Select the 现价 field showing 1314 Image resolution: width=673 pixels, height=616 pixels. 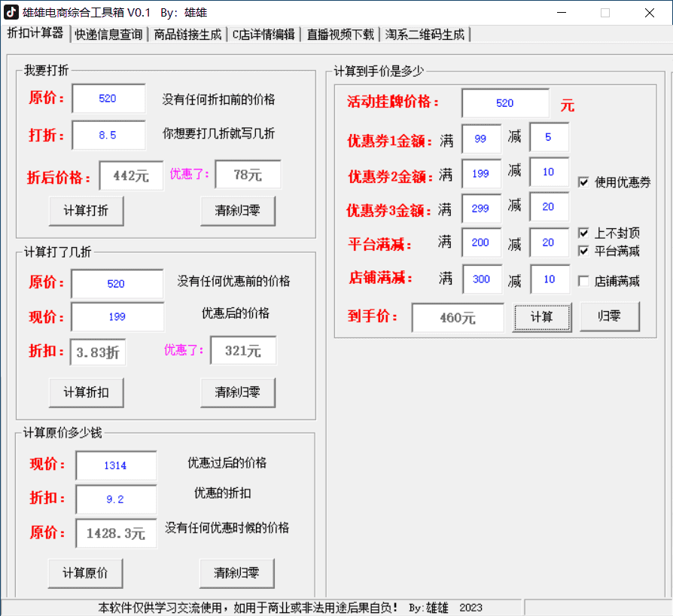click(116, 465)
